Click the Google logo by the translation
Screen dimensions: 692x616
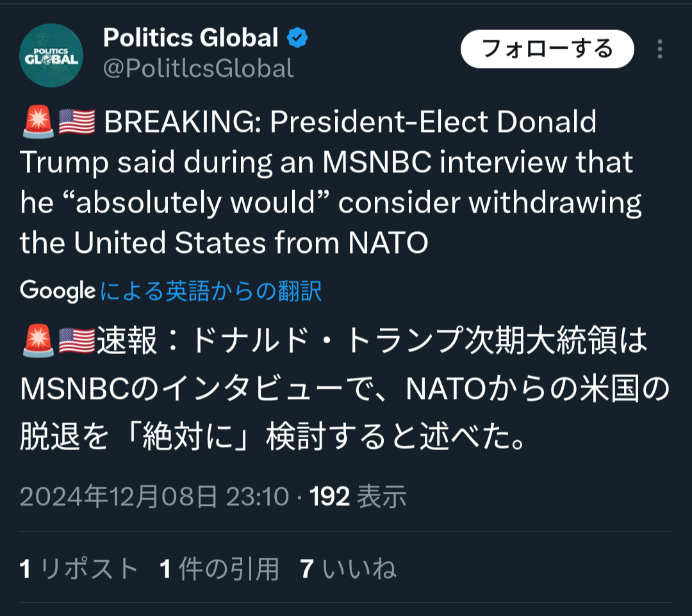pyautogui.click(x=58, y=291)
